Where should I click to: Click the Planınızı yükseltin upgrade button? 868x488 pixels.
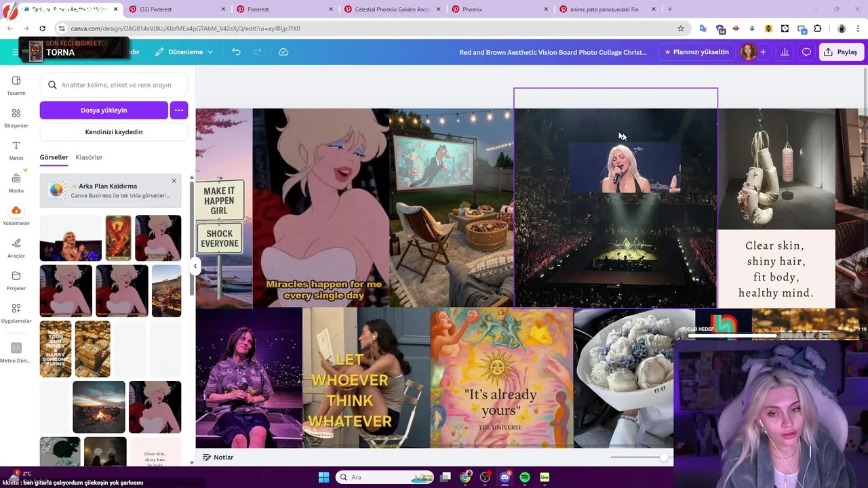696,52
